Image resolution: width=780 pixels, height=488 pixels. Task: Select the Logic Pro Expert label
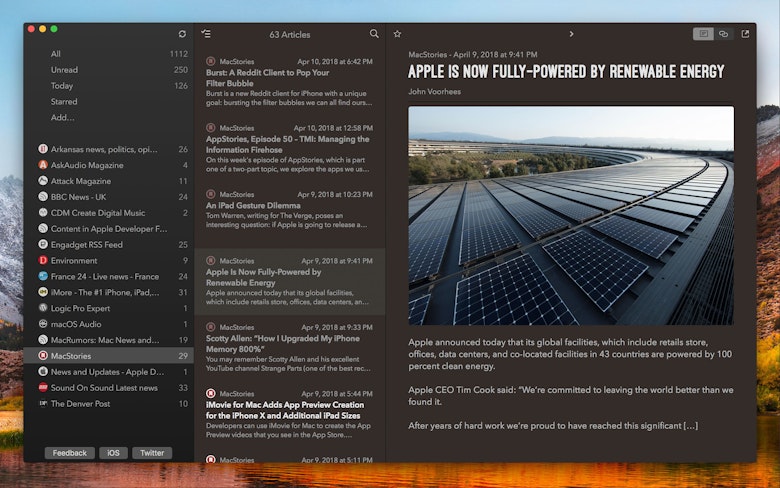click(80, 308)
